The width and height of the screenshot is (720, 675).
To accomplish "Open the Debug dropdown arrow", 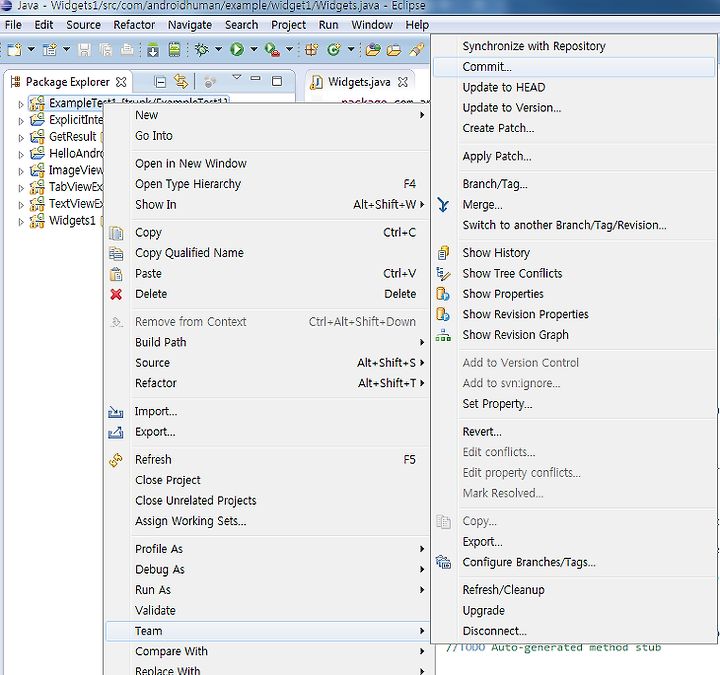I will point(219,49).
